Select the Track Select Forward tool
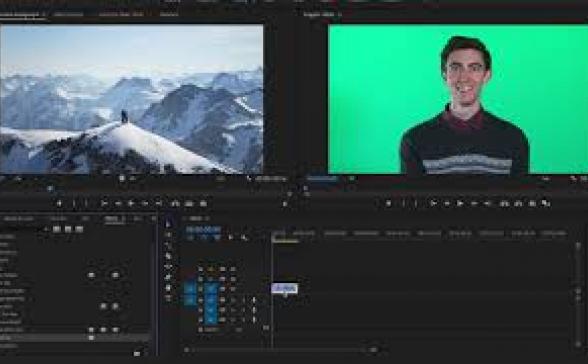 click(x=168, y=235)
